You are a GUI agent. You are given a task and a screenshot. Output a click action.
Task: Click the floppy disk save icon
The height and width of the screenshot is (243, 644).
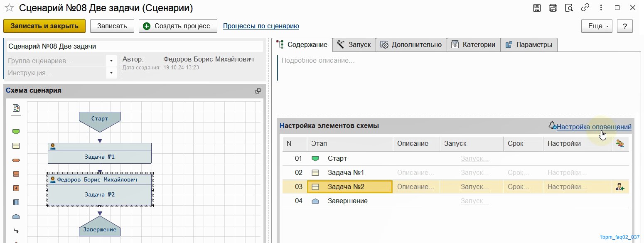tap(537, 8)
